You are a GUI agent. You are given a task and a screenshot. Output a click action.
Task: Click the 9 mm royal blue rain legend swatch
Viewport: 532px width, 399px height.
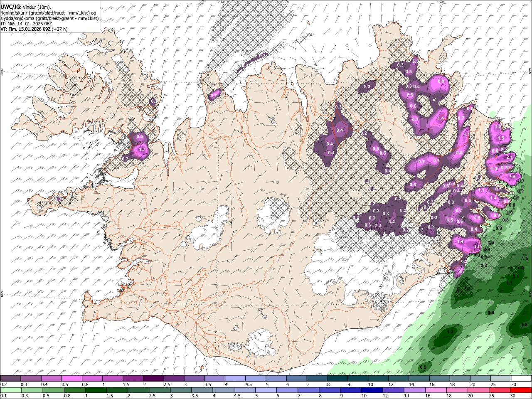click(351, 390)
